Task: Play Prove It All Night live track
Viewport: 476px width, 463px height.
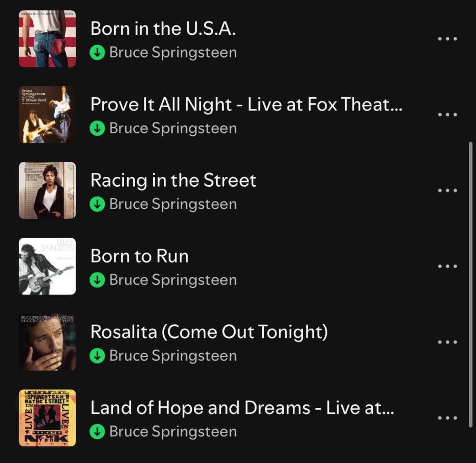Action: [x=247, y=104]
